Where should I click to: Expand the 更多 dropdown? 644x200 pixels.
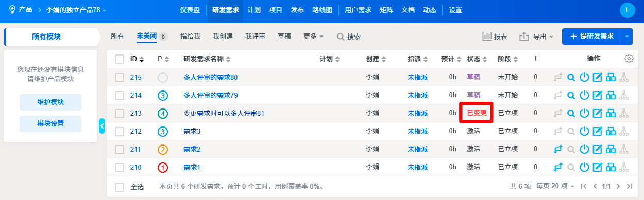coord(313,37)
